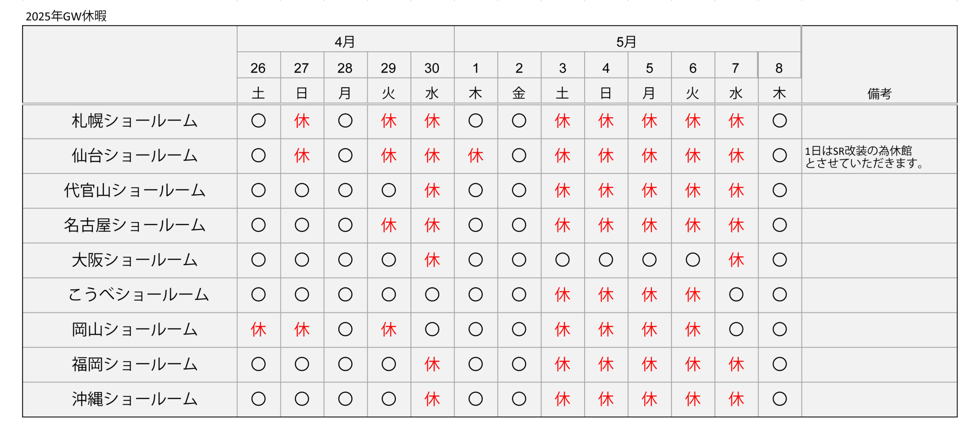The image size is (980, 439).
Task: Select the 仙台ショールーム row label
Action: point(134,156)
